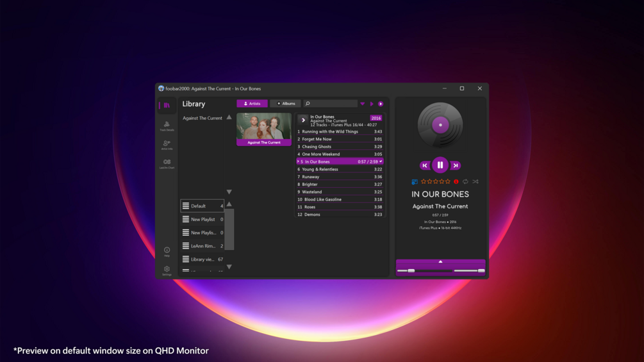The width and height of the screenshot is (644, 362).
Task: Play Forget Me Now track
Action: (x=340, y=139)
